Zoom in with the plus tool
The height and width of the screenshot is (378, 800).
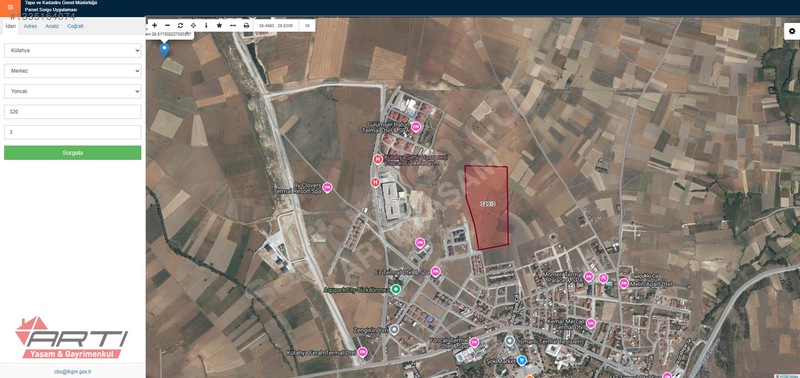click(155, 25)
